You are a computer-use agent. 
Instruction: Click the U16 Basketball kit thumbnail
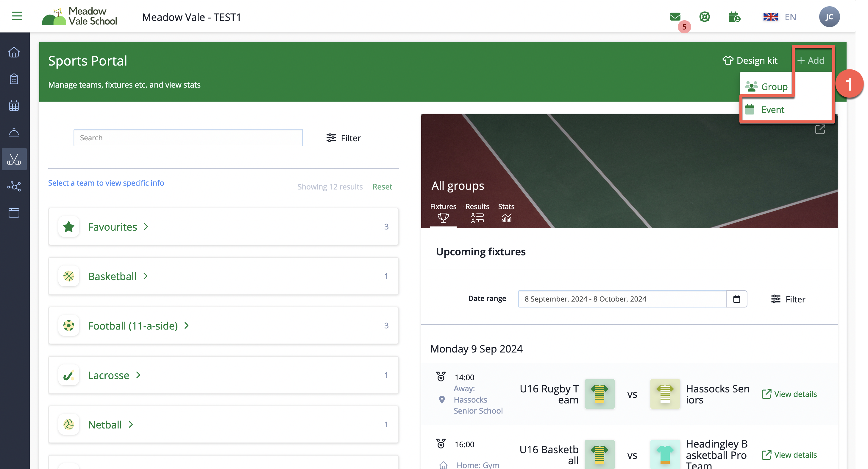click(x=600, y=454)
